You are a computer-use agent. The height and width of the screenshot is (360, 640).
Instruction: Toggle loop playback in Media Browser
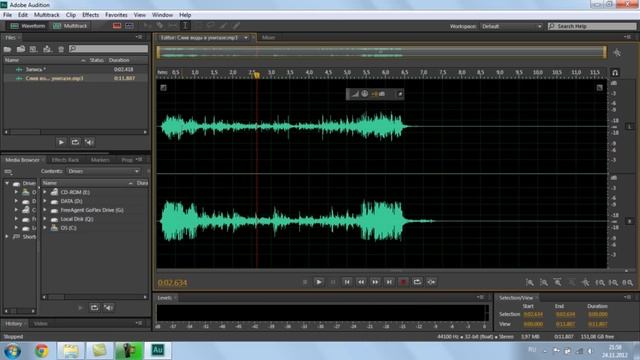click(94, 308)
